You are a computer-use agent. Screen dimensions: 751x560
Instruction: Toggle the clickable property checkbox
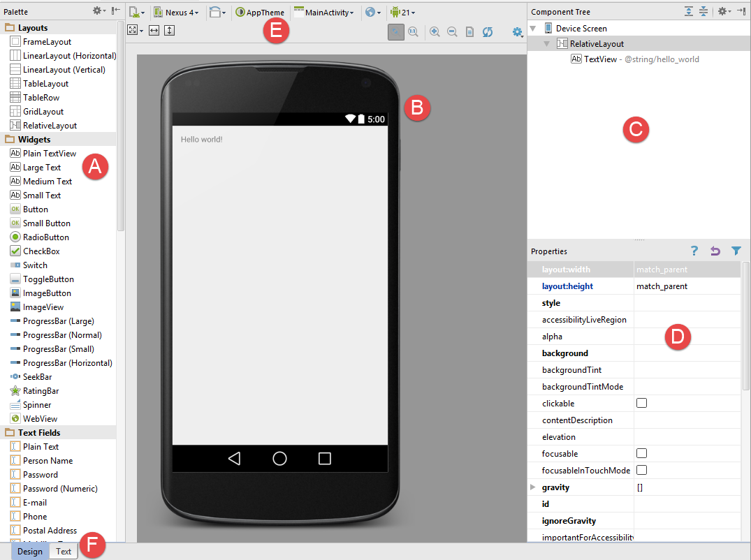[641, 404]
